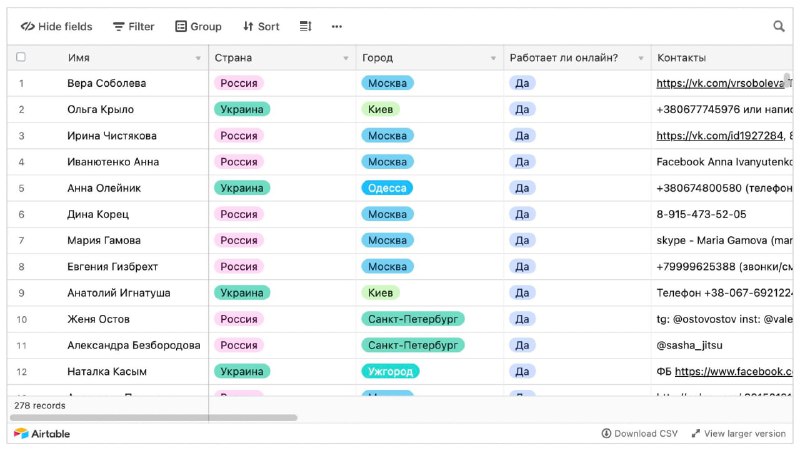800x453 pixels.
Task: Click the Hide fields toolbar button
Action: click(x=56, y=27)
